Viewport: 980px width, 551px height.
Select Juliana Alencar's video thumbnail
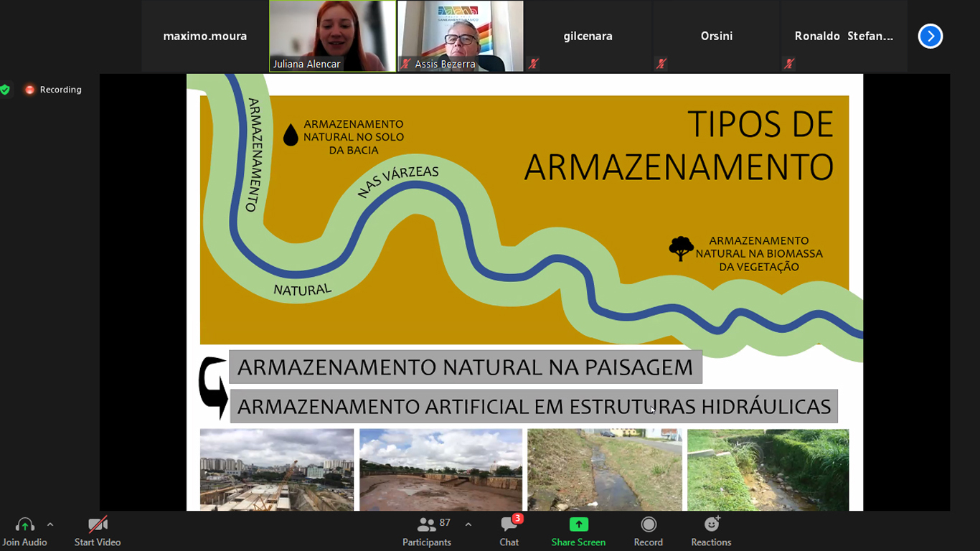pos(332,36)
